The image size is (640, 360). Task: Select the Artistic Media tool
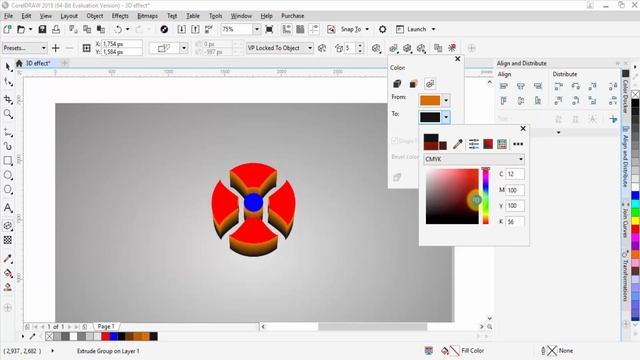click(x=8, y=146)
